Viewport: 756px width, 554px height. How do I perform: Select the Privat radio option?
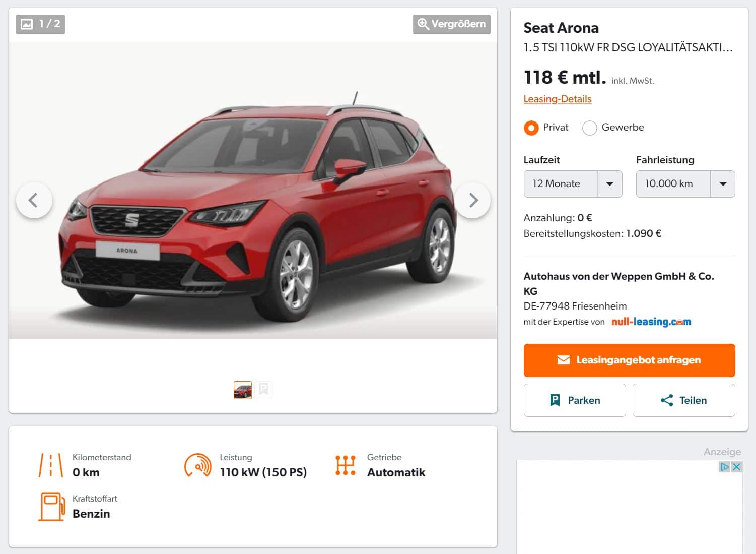click(x=531, y=128)
